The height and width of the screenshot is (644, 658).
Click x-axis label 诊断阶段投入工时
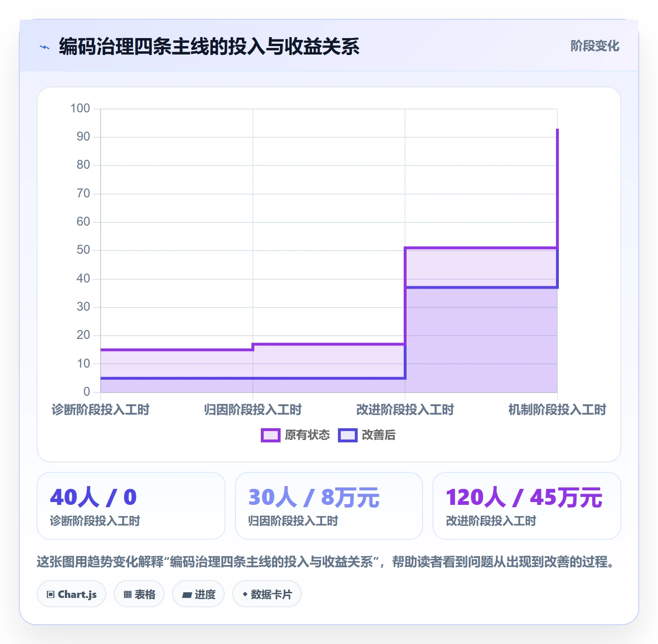pyautogui.click(x=101, y=410)
